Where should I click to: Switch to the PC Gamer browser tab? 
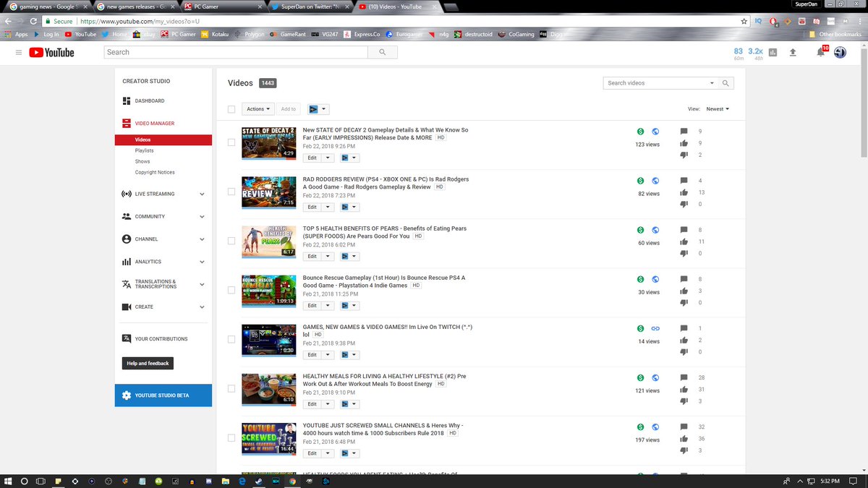[x=223, y=6]
